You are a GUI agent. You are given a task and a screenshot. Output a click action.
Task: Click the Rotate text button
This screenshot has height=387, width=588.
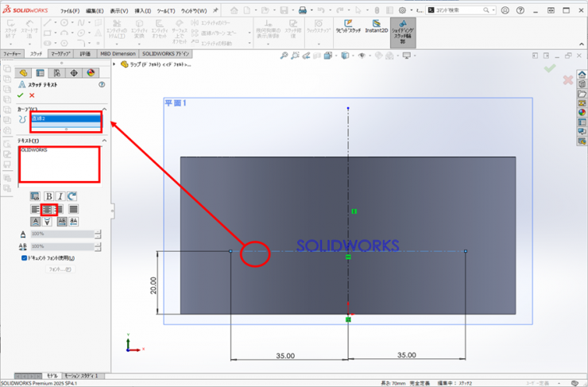pos(72,196)
